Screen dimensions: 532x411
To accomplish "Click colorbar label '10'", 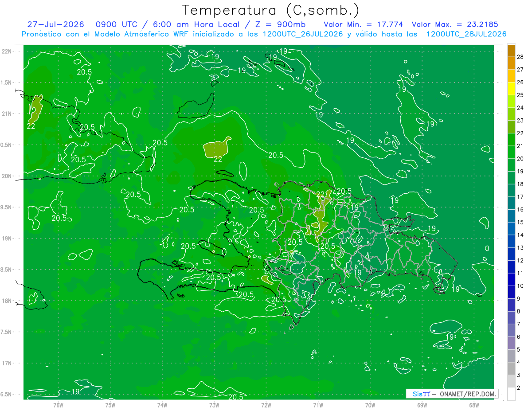I will coord(520,286).
